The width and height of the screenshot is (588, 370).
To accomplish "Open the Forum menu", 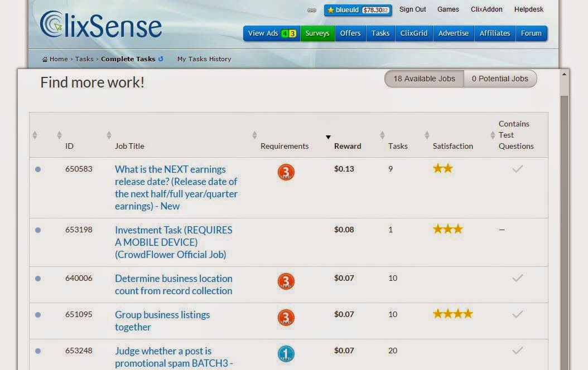I will (531, 33).
